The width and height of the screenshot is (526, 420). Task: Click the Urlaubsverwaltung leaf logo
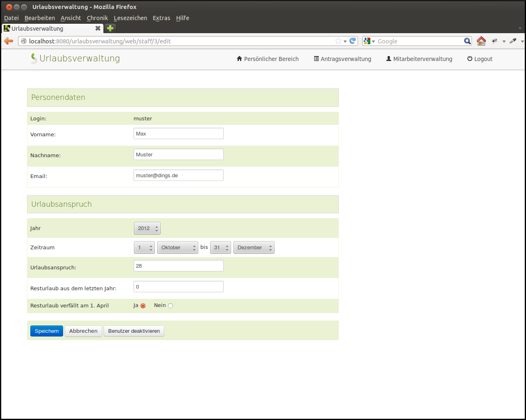tap(34, 59)
